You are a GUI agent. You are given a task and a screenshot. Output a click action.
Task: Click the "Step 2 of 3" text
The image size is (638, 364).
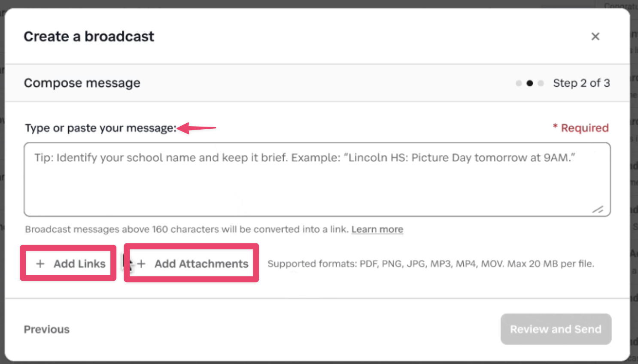tap(581, 83)
